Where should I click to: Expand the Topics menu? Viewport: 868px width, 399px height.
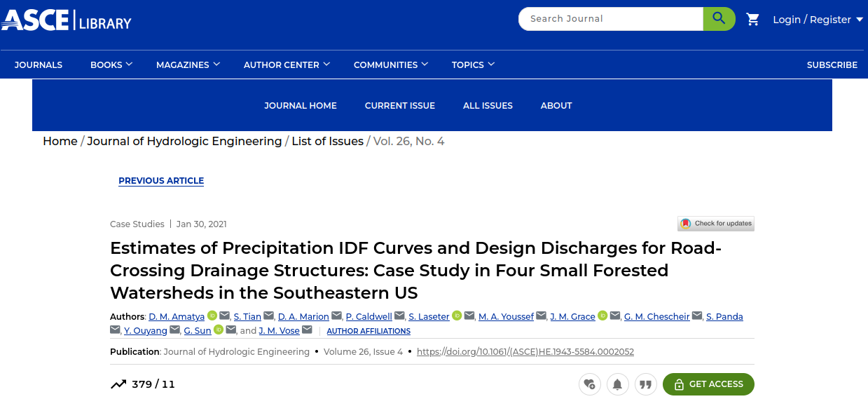pos(473,65)
